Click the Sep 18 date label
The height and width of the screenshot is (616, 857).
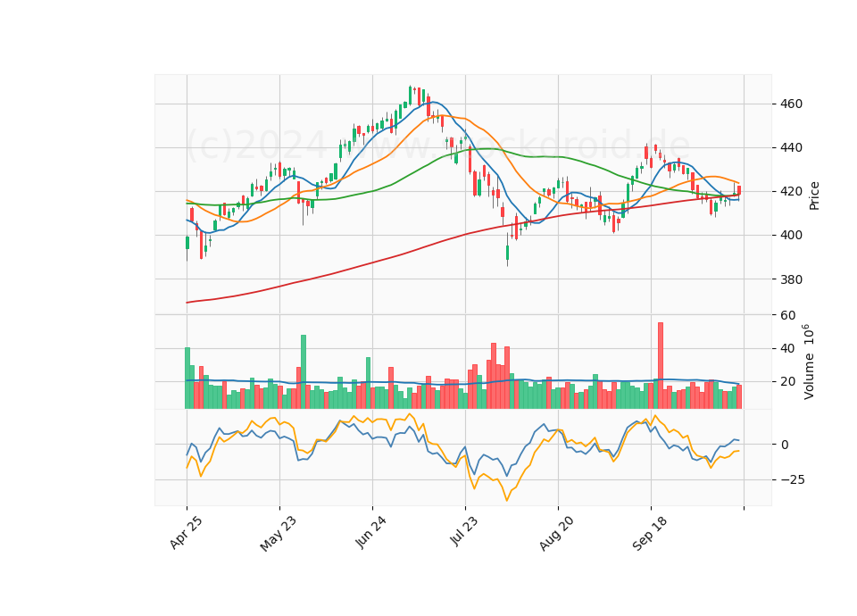[649, 534]
